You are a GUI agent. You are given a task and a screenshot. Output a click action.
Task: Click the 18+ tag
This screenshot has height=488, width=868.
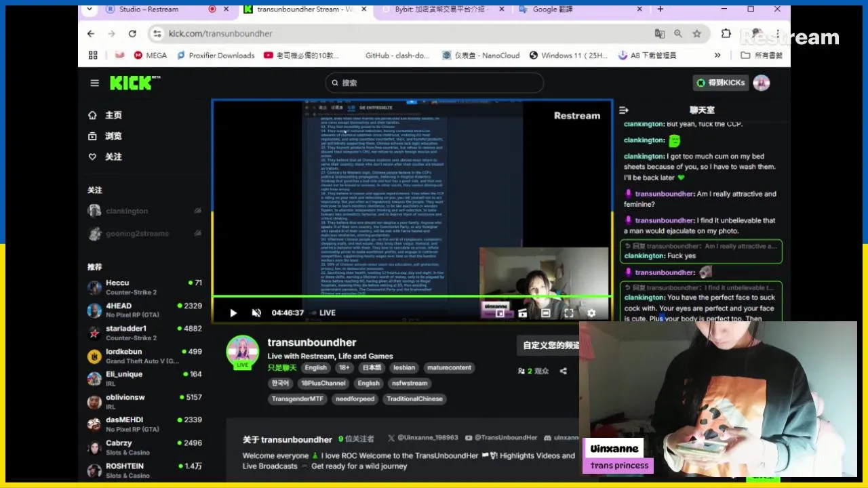(344, 367)
